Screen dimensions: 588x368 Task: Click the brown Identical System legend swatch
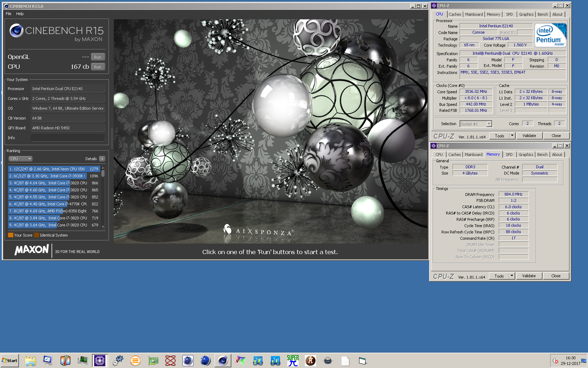coord(36,235)
